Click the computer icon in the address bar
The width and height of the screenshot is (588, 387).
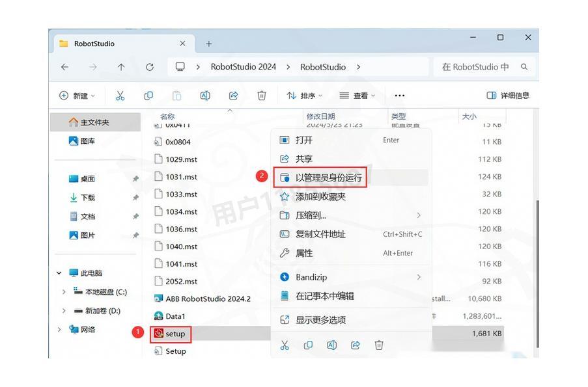[180, 67]
